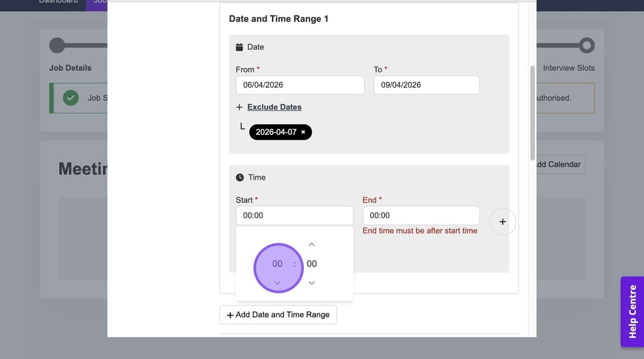Click the clock icon next to Time
This screenshot has height=359, width=644.
point(240,177)
